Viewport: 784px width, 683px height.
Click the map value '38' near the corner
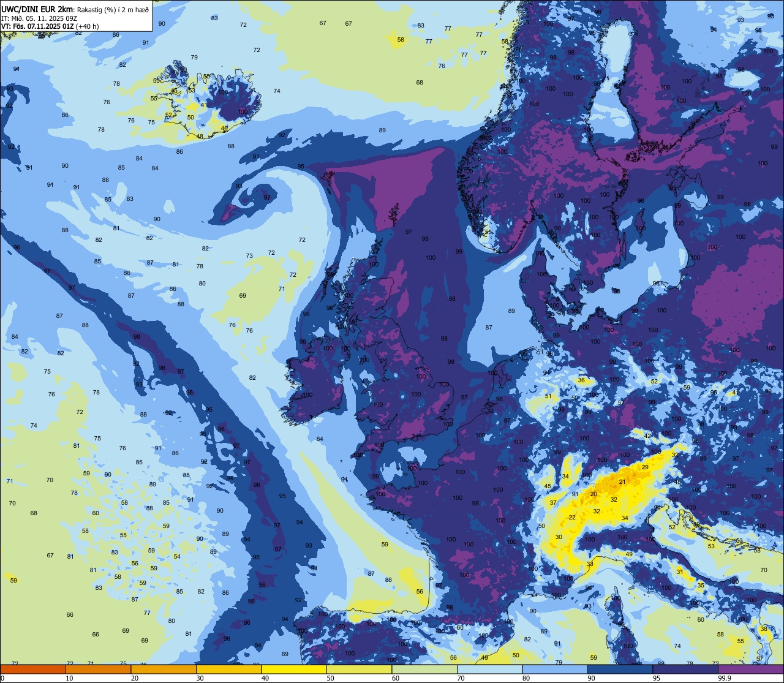[763, 629]
